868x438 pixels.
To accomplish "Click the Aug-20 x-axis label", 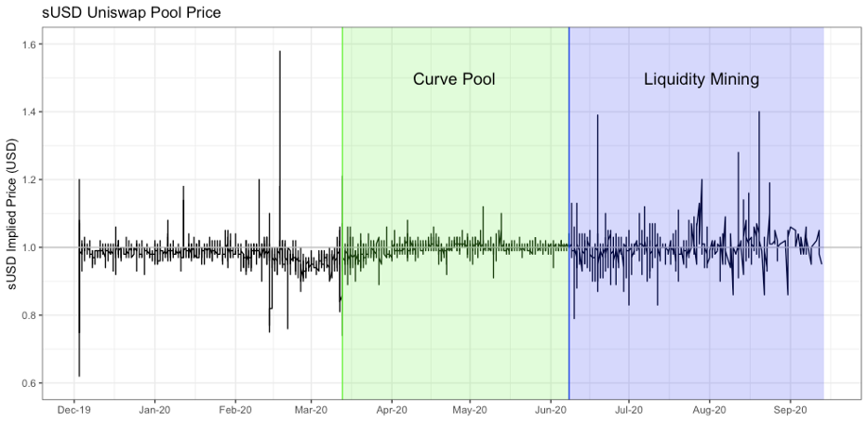I will click(709, 410).
